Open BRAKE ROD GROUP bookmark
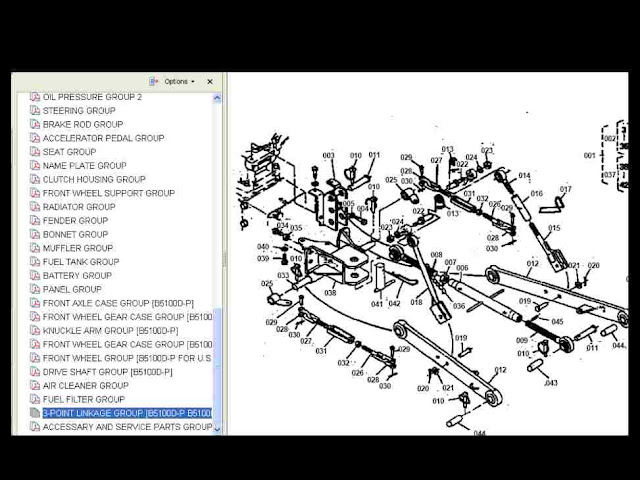The width and height of the screenshot is (640, 480). [83, 124]
